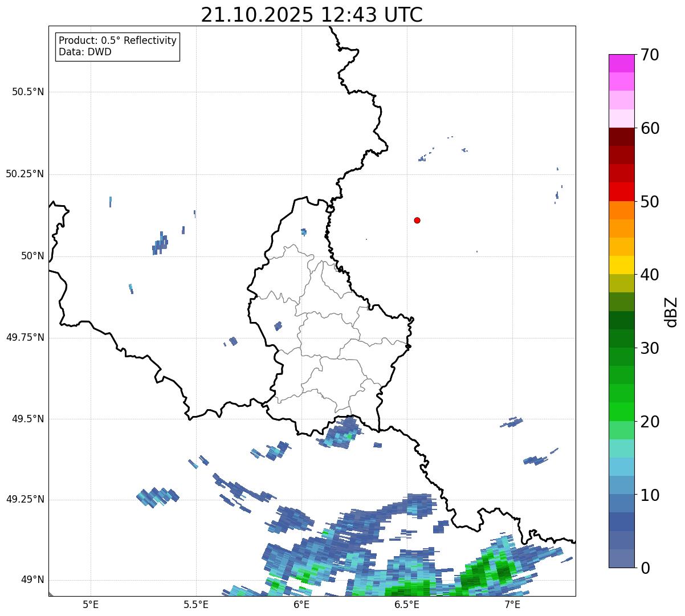Click the "Product: 0.5° Reflectivity" text

118,41
